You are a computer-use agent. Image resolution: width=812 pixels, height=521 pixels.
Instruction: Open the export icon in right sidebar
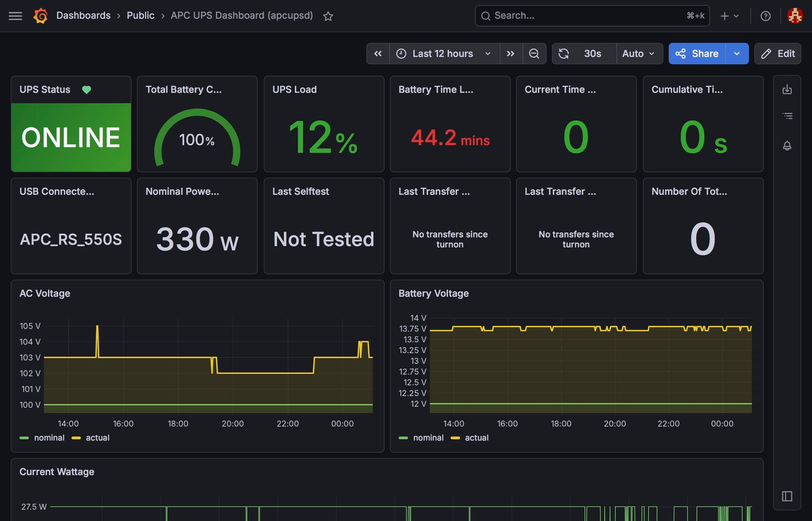[x=787, y=89]
